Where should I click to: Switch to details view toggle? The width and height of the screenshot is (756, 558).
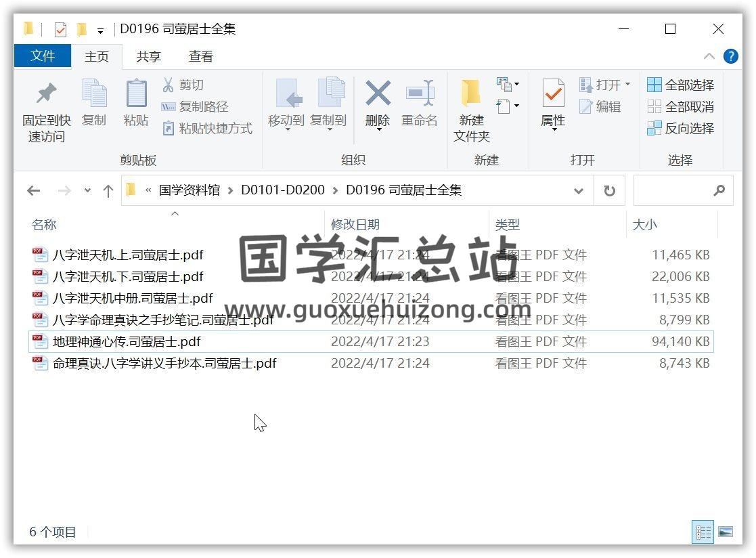point(703,532)
